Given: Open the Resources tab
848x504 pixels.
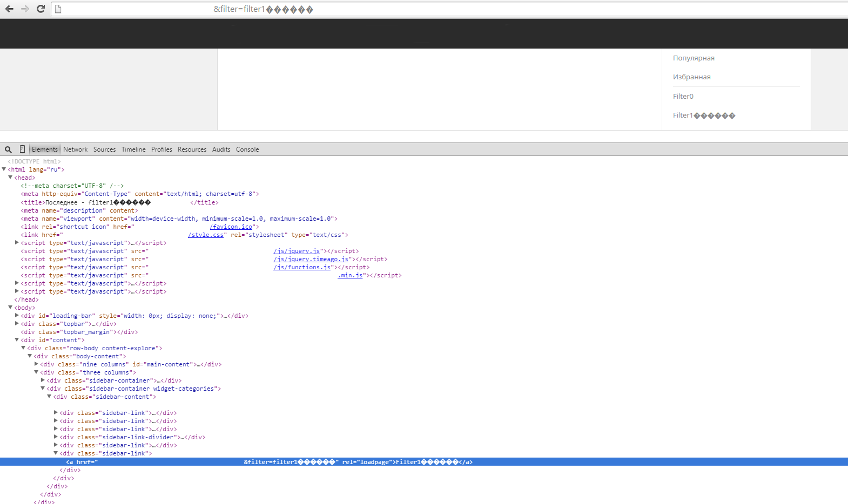Looking at the screenshot, I should pyautogui.click(x=192, y=149).
